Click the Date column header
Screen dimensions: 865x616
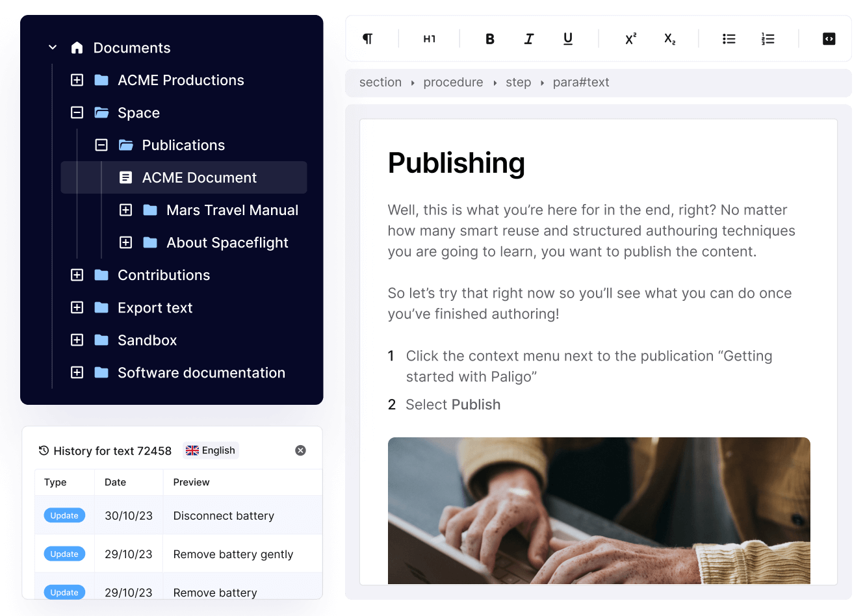115,482
